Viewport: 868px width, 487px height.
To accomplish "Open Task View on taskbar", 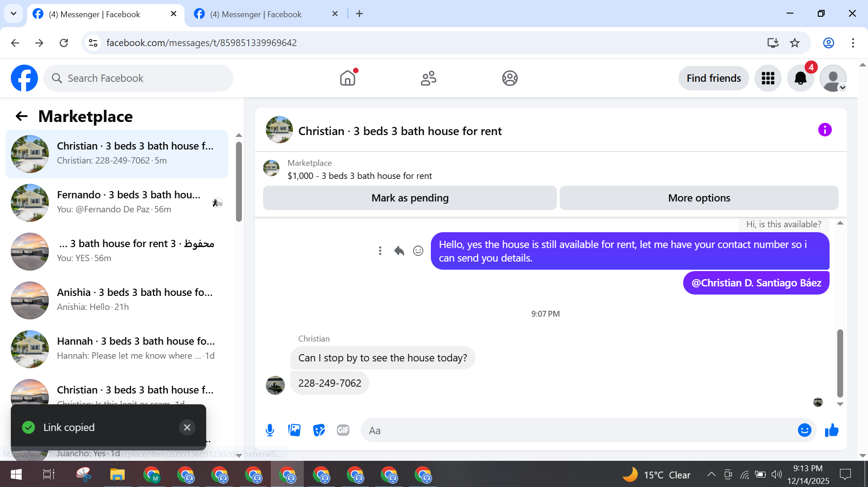I will coord(48,474).
